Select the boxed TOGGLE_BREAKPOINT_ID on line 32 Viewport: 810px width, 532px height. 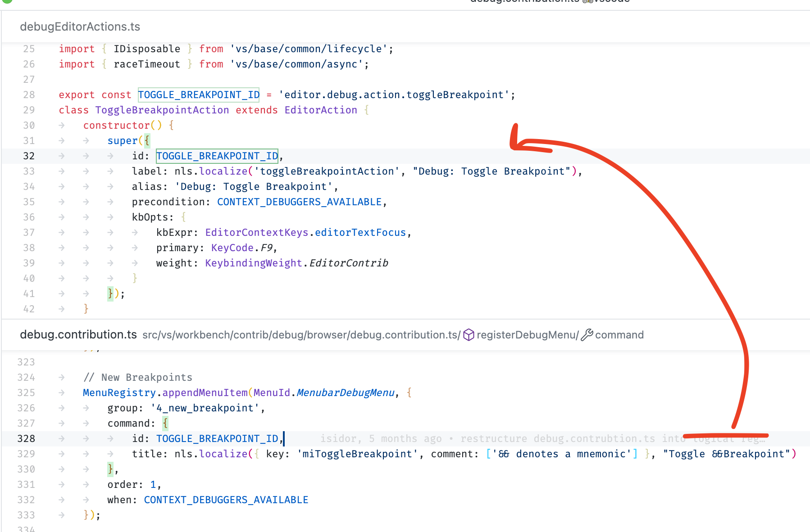(217, 156)
